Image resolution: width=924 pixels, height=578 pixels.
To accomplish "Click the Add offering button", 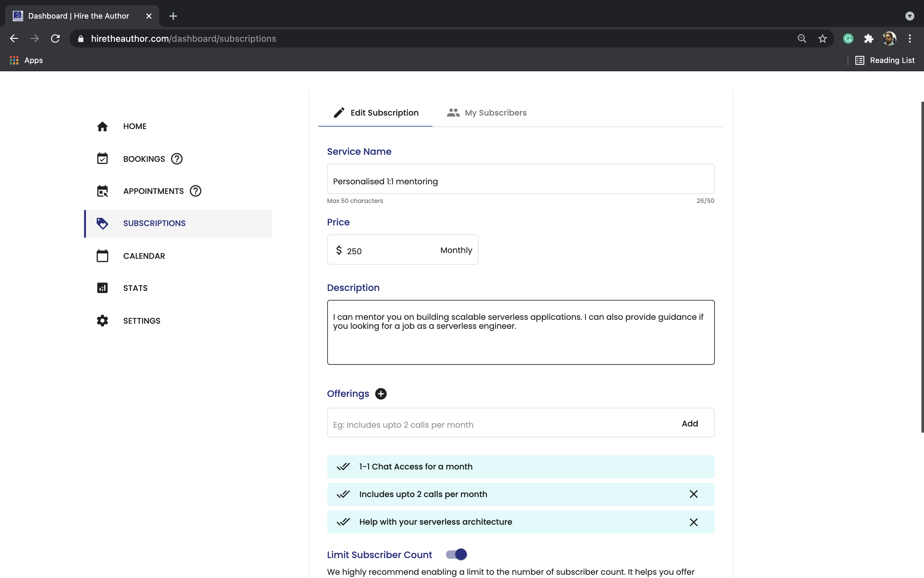I will point(689,423).
